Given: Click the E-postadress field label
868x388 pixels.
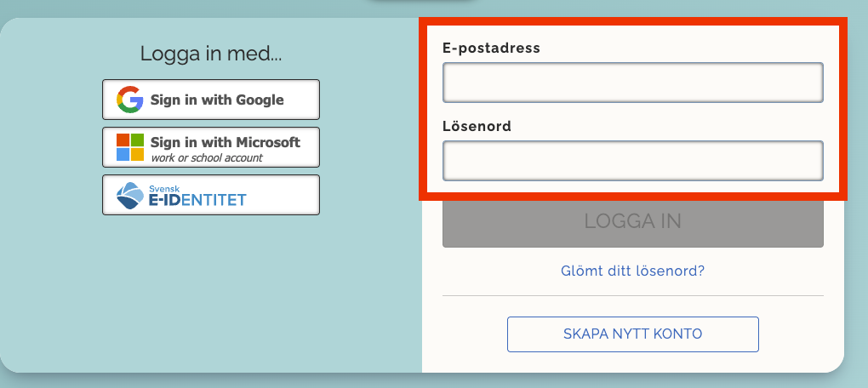Looking at the screenshot, I should [x=491, y=48].
